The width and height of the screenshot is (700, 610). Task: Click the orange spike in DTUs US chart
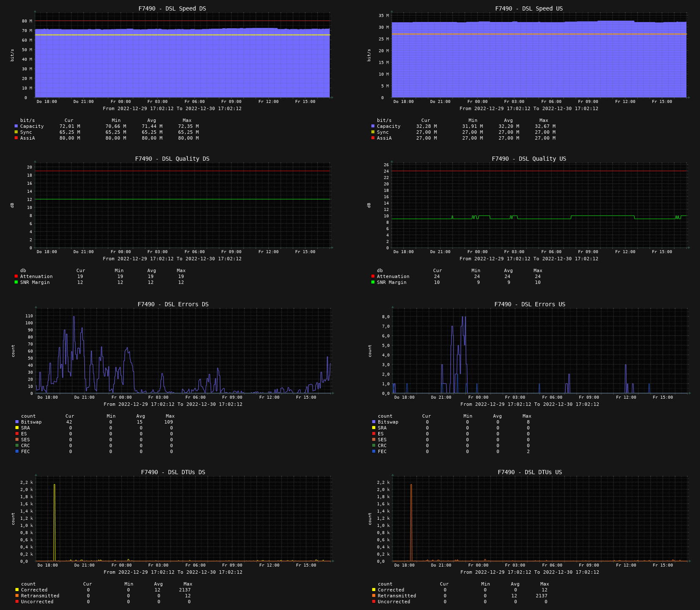click(411, 522)
